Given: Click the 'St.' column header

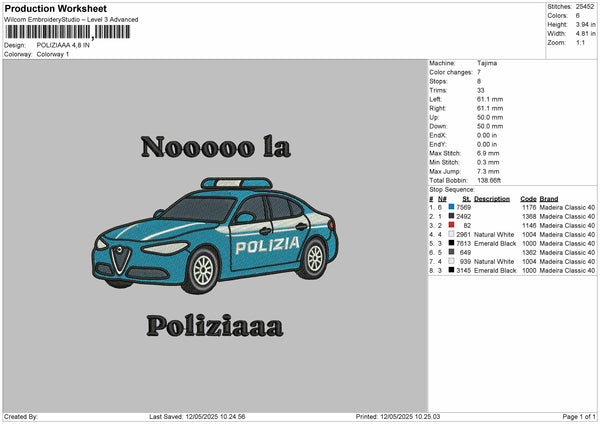Looking at the screenshot, I should pyautogui.click(x=466, y=199).
